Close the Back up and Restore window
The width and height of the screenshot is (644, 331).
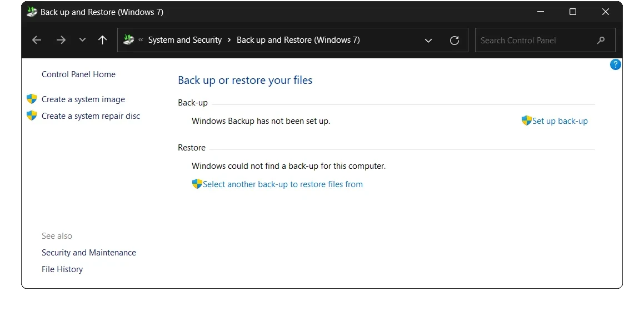(606, 12)
